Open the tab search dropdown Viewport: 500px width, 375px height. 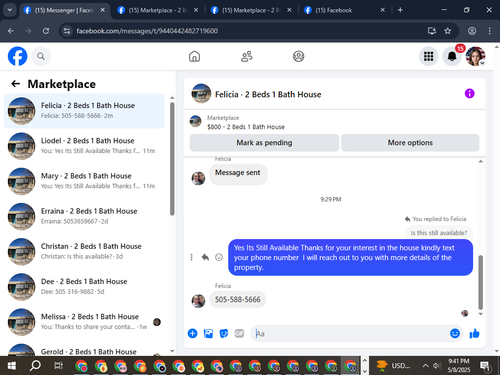(10, 10)
